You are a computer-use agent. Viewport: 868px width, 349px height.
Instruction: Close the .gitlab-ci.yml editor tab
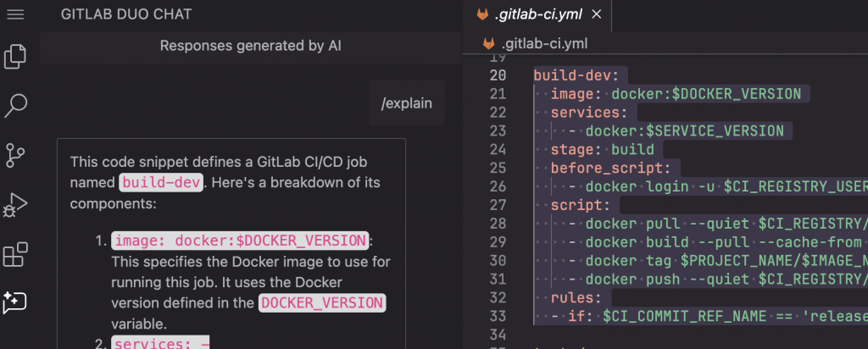tap(596, 15)
